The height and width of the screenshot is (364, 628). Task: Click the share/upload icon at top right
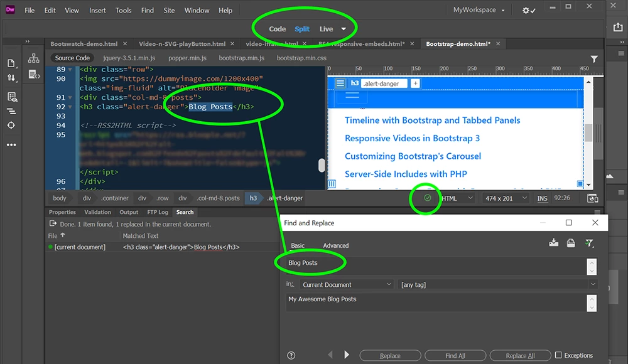pyautogui.click(x=618, y=27)
